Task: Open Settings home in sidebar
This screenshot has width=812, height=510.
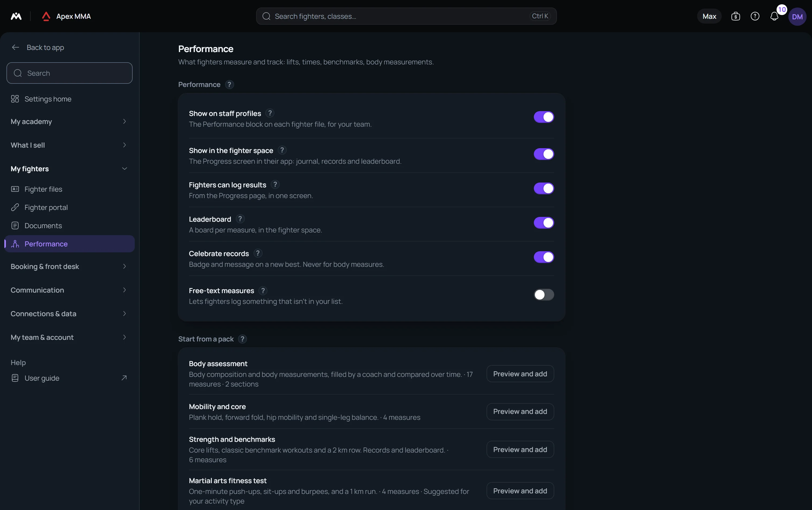Action: (x=69, y=99)
